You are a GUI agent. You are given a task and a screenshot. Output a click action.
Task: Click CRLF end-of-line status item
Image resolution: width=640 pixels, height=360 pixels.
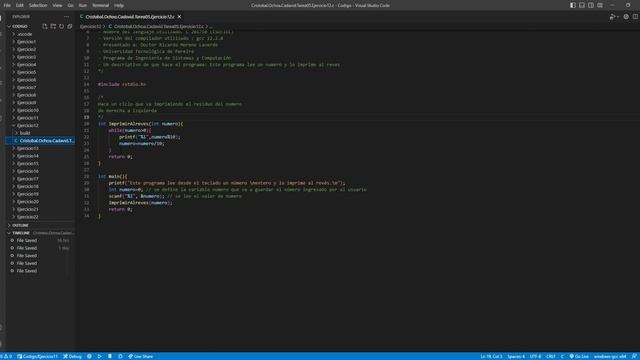551,356
